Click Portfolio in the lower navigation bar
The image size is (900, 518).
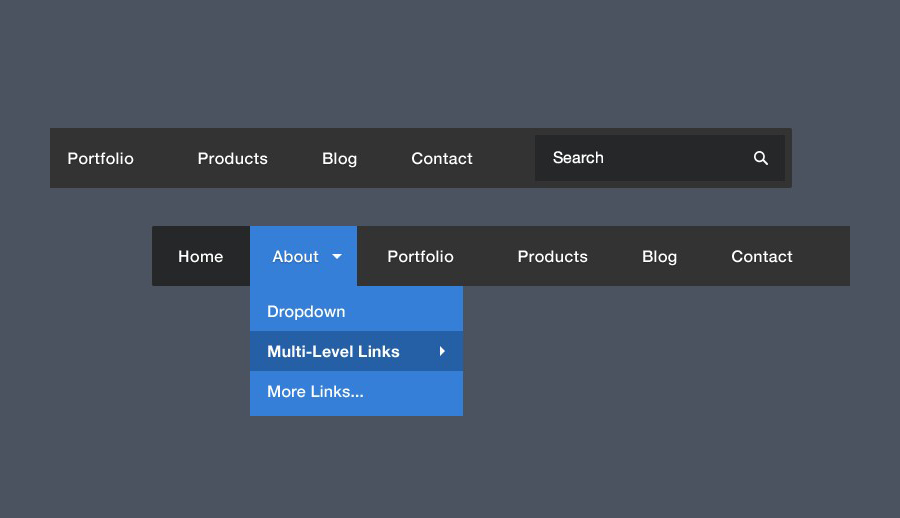coord(420,257)
